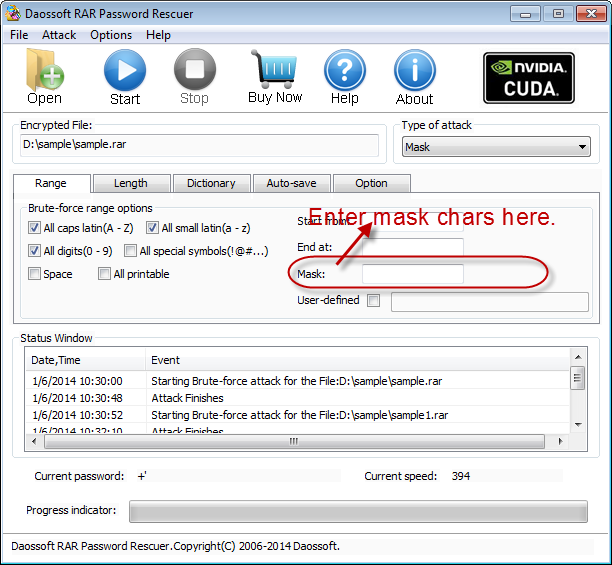Open the Help menu
The width and height of the screenshot is (612, 565).
pyautogui.click(x=158, y=35)
